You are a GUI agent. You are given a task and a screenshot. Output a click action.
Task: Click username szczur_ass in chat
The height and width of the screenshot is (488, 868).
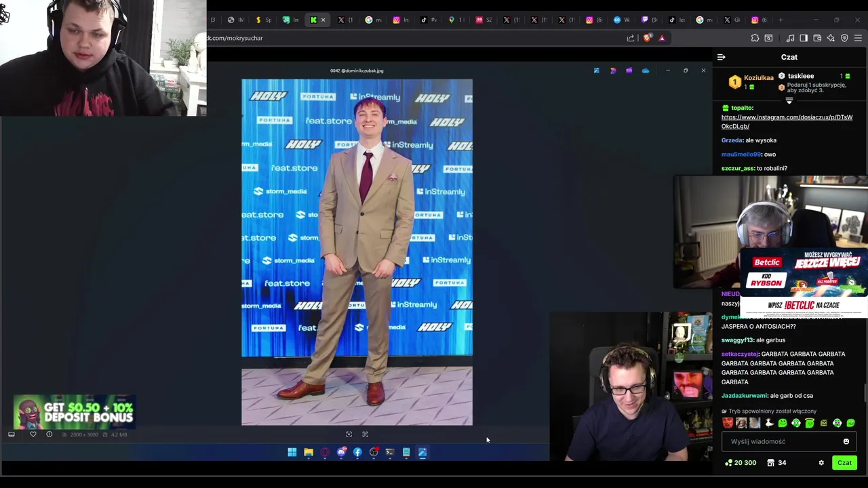738,168
